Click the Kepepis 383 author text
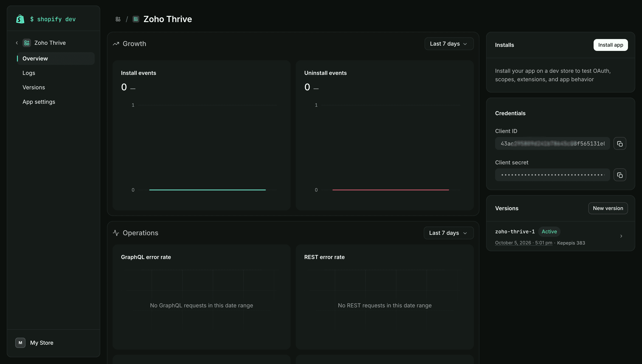The width and height of the screenshot is (642, 364). point(571,243)
